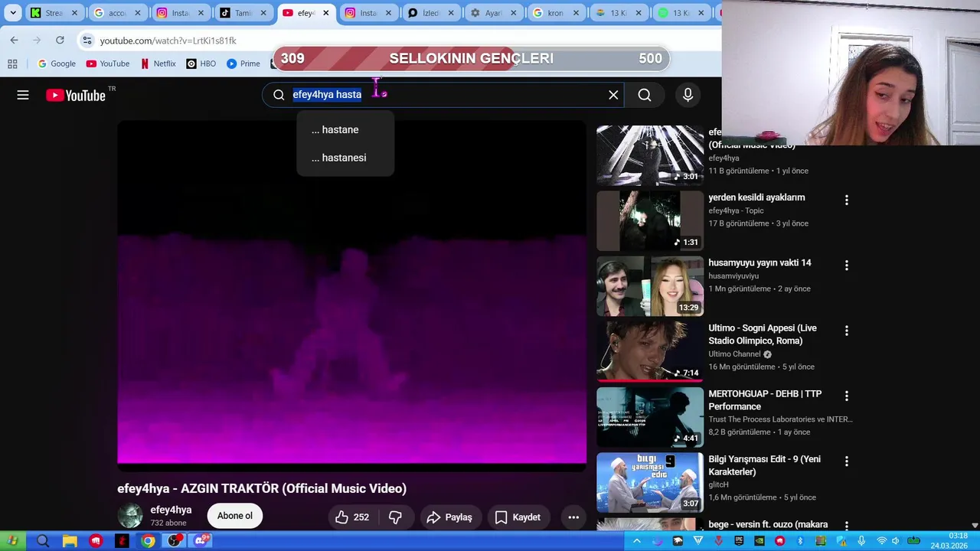The width and height of the screenshot is (980, 551).
Task: Open Chrome apps grid shortcut
Action: tap(12, 64)
